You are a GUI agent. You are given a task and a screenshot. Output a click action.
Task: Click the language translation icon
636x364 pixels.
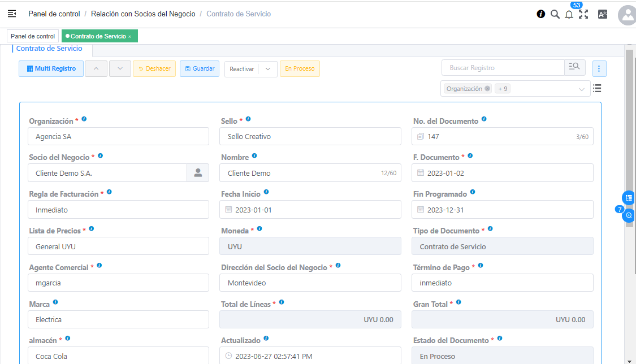click(603, 15)
